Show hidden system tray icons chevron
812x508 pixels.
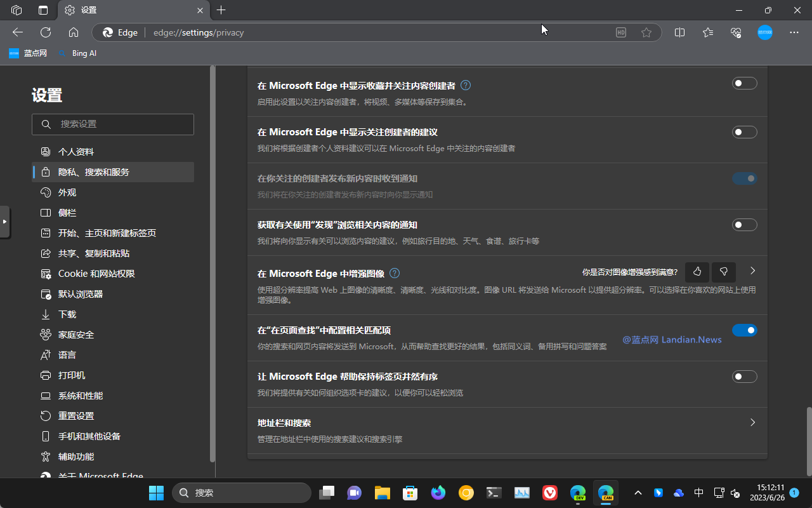click(x=638, y=493)
